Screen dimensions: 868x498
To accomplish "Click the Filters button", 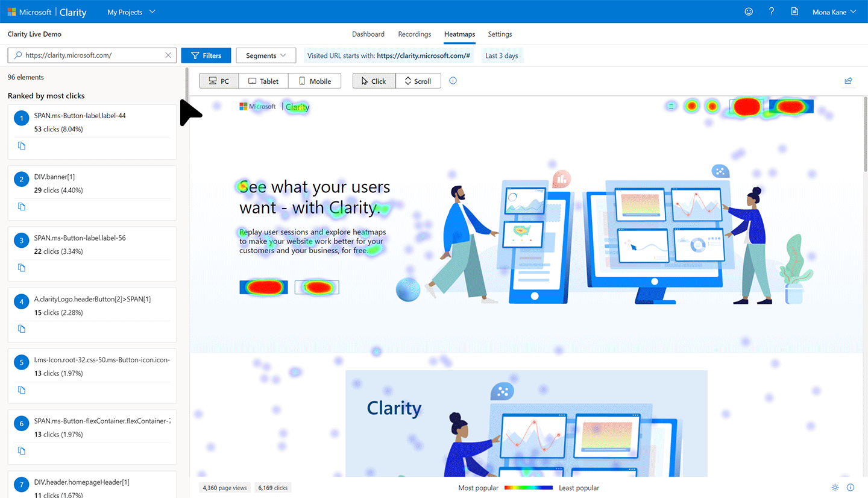I will pyautogui.click(x=206, y=55).
